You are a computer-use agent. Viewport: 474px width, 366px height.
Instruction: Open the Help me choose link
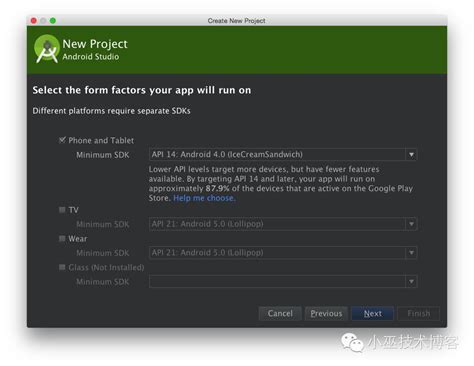(204, 198)
